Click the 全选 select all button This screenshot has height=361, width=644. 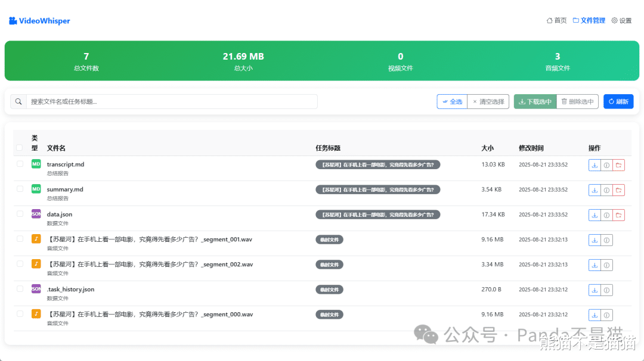click(452, 102)
